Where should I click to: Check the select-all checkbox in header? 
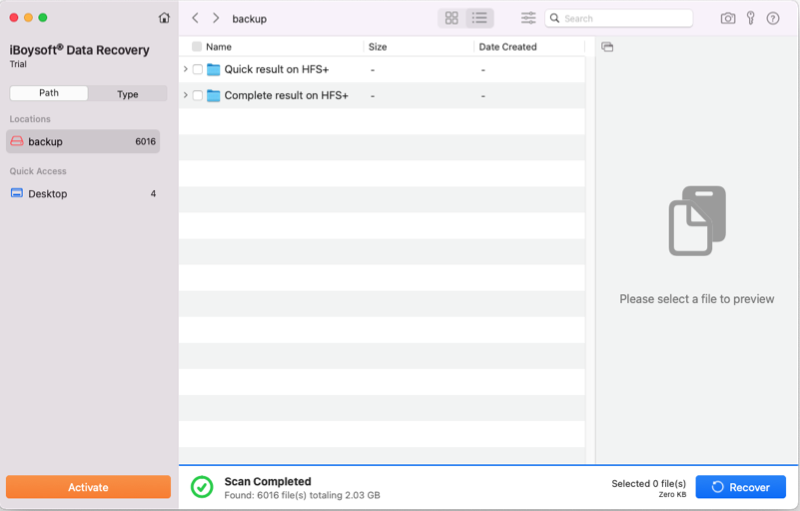(197, 47)
